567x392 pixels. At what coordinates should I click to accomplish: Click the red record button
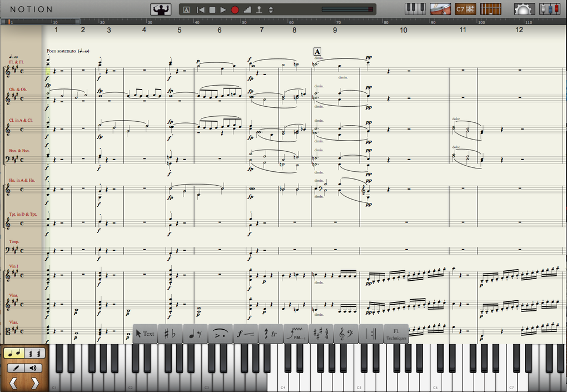(x=235, y=10)
